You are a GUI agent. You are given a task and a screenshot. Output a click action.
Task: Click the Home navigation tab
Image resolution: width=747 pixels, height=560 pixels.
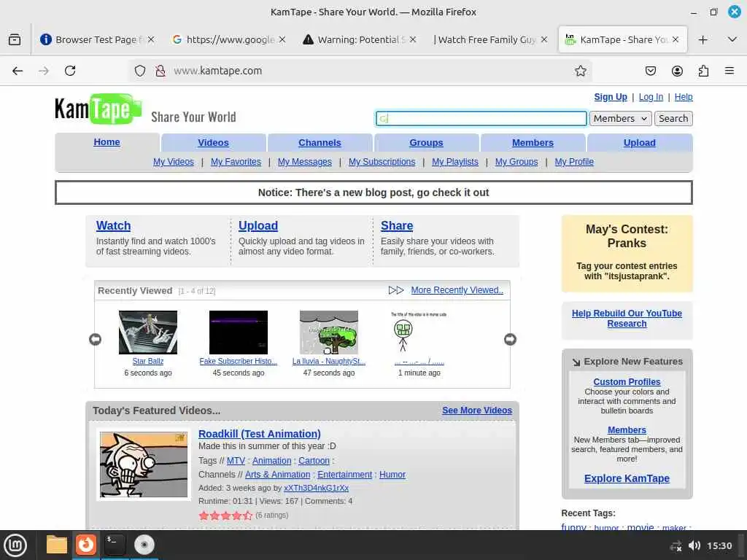(107, 142)
